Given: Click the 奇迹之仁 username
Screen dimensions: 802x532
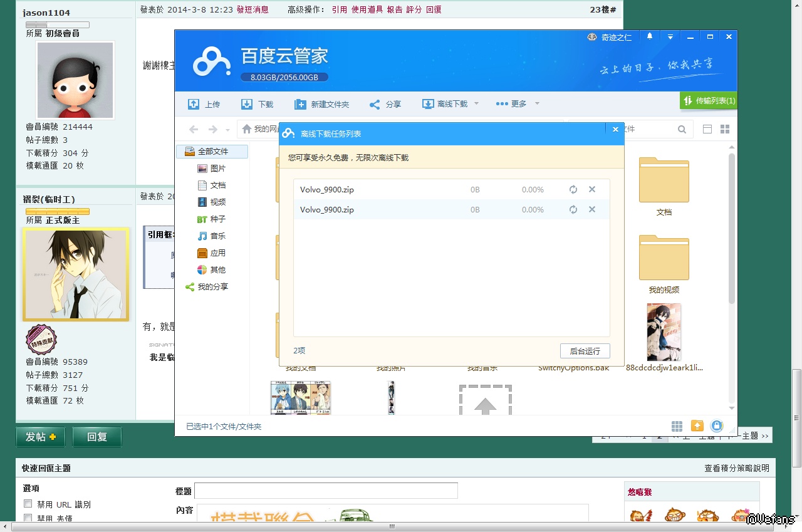Looking at the screenshot, I should click(x=617, y=38).
